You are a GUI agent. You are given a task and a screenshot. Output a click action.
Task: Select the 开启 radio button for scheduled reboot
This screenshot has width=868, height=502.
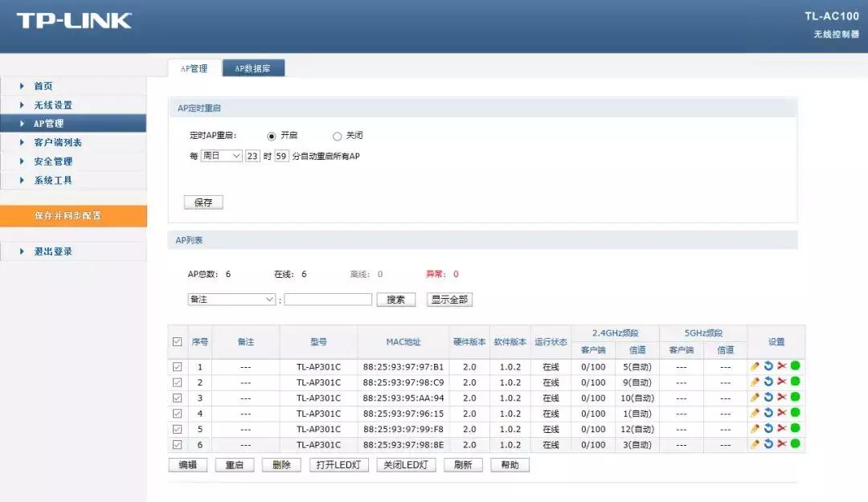tap(272, 136)
